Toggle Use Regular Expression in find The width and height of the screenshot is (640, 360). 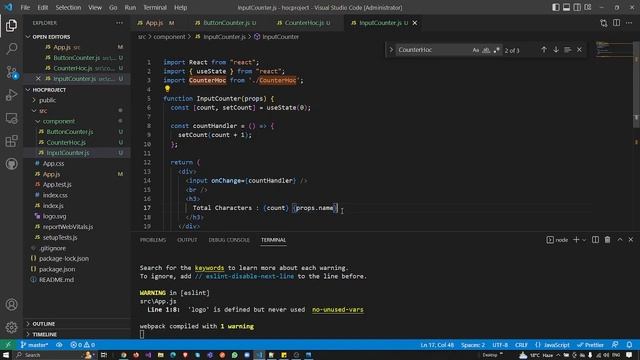[496, 50]
